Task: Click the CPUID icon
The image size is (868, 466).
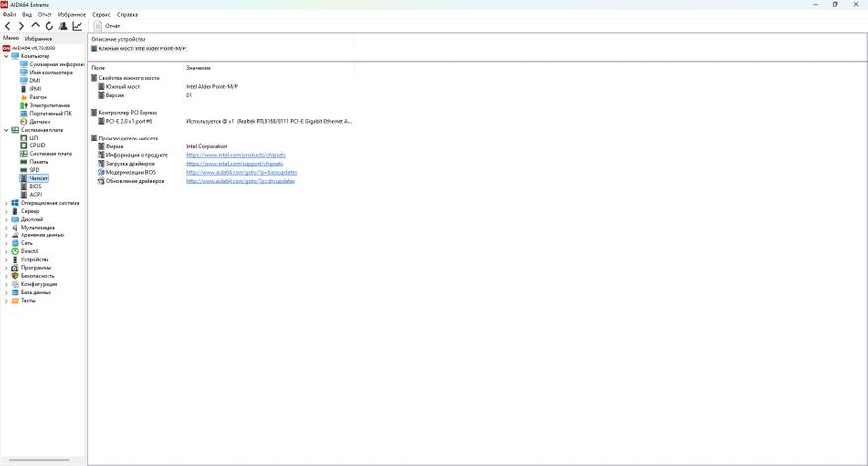Action: coord(23,145)
